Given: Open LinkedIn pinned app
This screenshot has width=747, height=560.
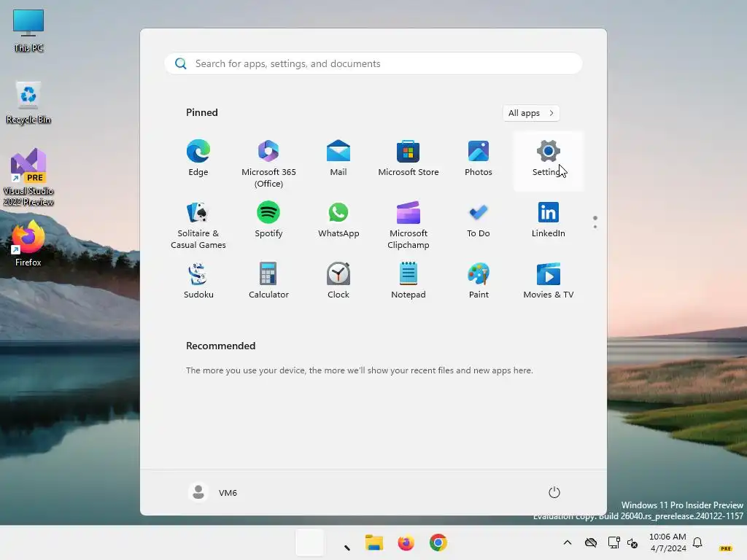Looking at the screenshot, I should pos(549,220).
